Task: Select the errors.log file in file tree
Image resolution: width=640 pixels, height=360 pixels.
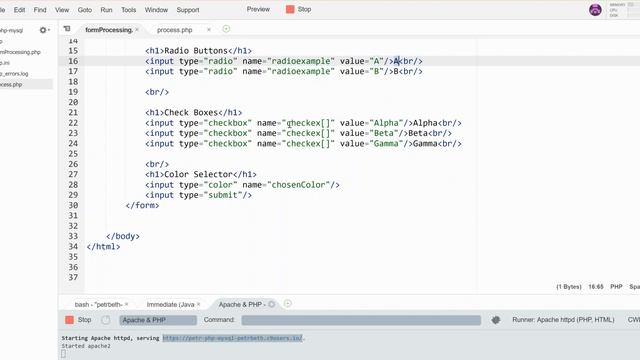Action: [x=14, y=74]
